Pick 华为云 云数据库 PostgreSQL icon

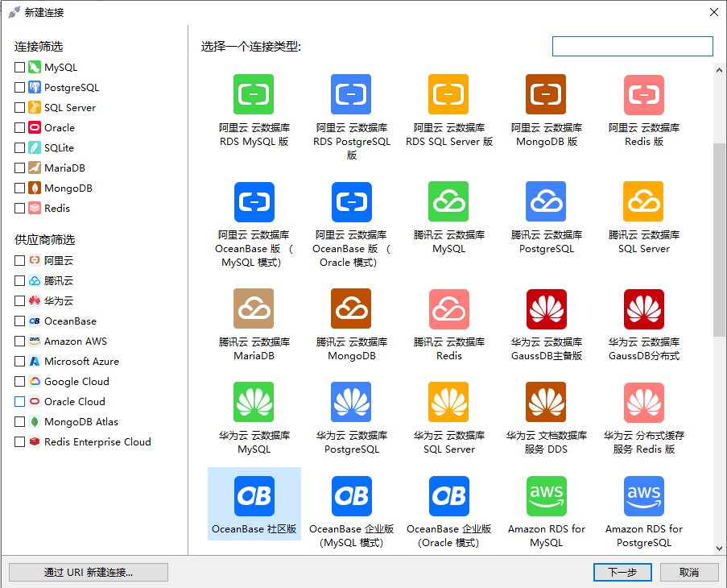click(351, 402)
